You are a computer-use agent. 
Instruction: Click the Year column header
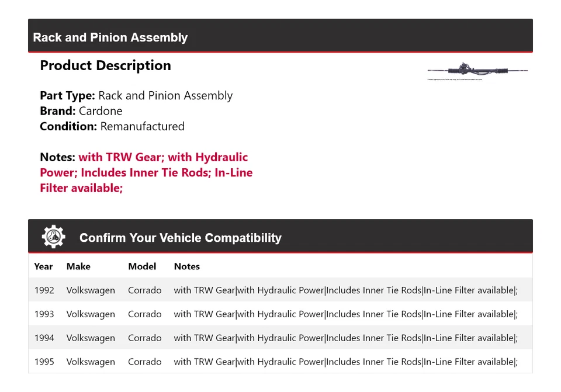(x=43, y=266)
